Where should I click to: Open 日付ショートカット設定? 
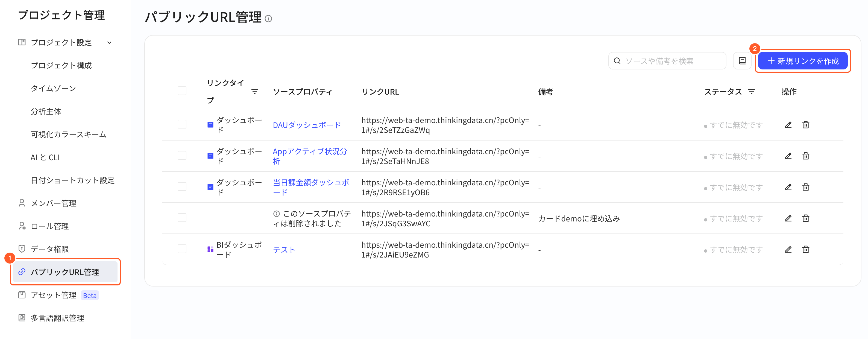[x=73, y=180]
